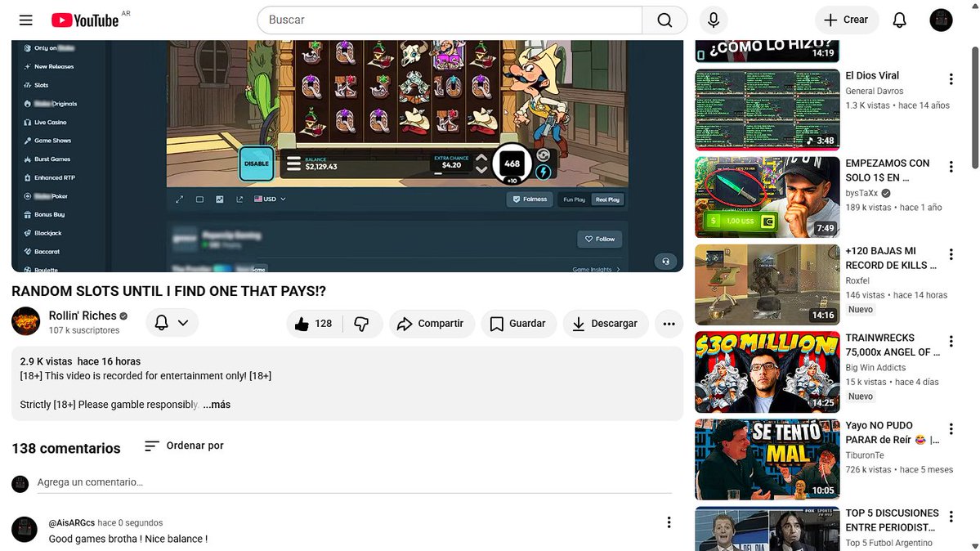Viewport: 980px width, 551px height.
Task: Click the page vertical scrollbar
Action: 975,107
